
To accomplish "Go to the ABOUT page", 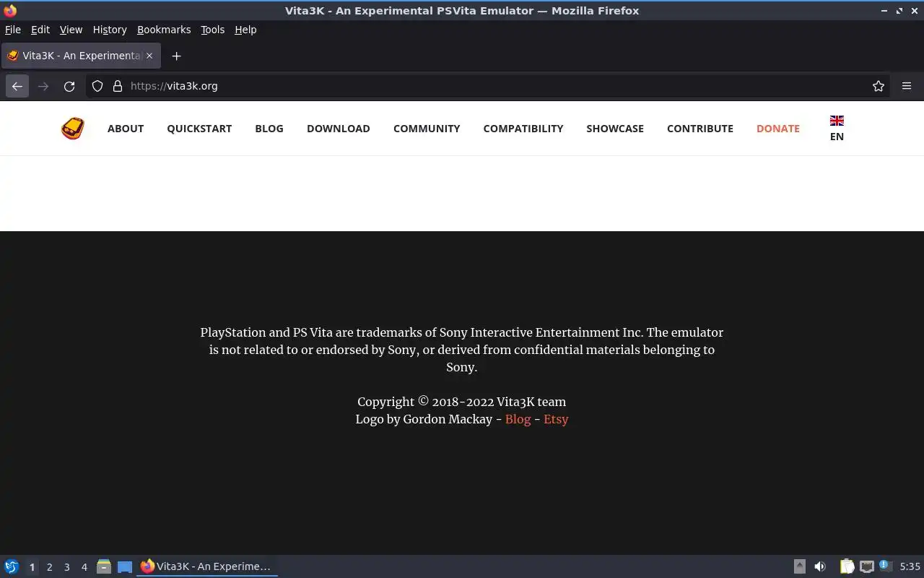I will click(126, 129).
